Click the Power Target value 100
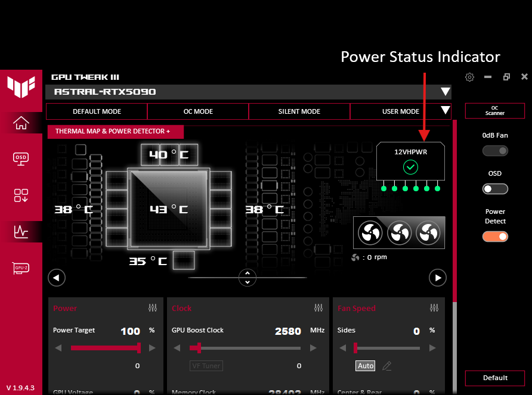Viewport: 532px width, 395px height. tap(131, 331)
